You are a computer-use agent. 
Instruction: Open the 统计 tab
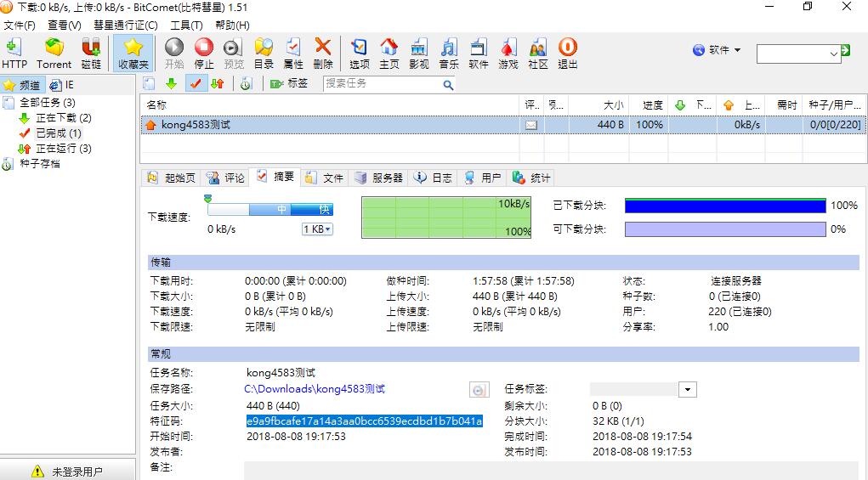tap(531, 178)
